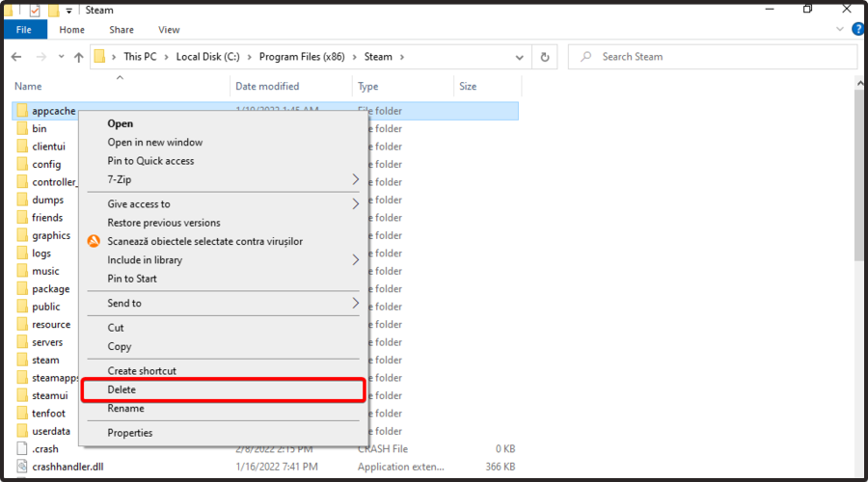Open the File tab
This screenshot has width=868, height=482.
point(24,30)
